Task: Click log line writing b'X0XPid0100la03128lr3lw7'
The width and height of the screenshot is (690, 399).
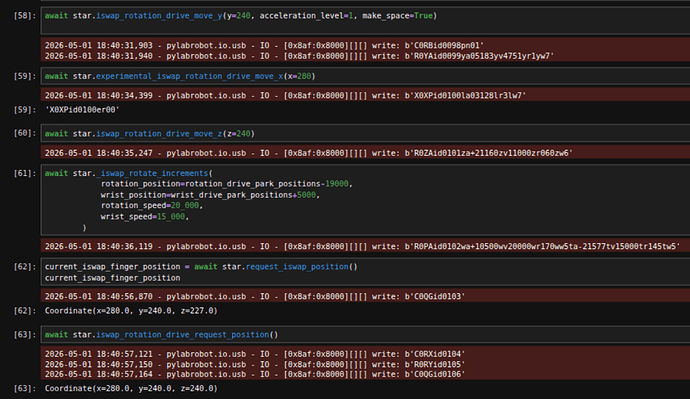Action: coord(285,95)
